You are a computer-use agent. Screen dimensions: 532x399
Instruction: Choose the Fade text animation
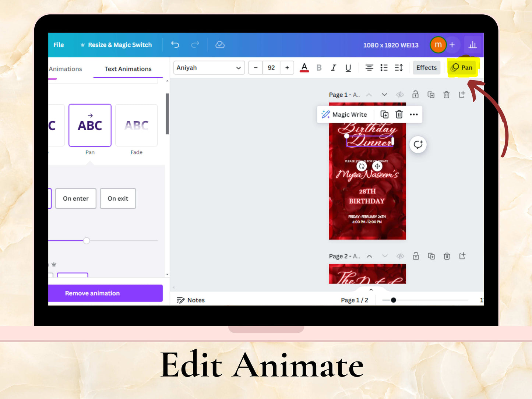(136, 126)
